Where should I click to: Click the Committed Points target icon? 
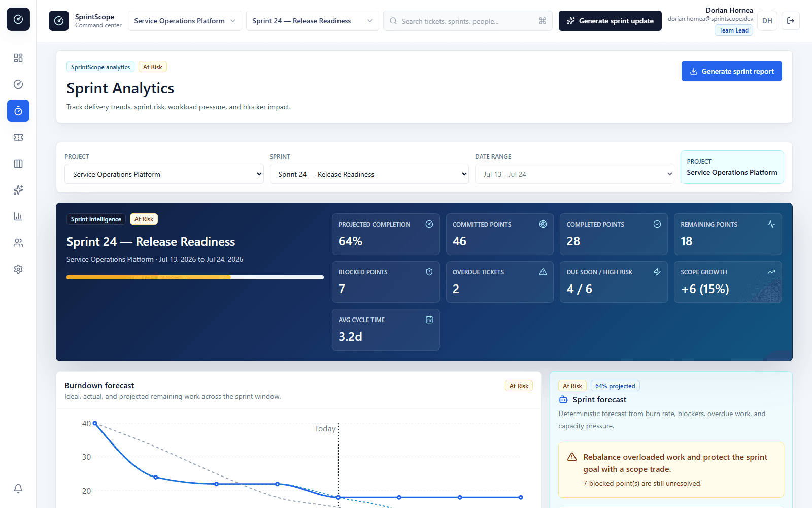coord(543,224)
